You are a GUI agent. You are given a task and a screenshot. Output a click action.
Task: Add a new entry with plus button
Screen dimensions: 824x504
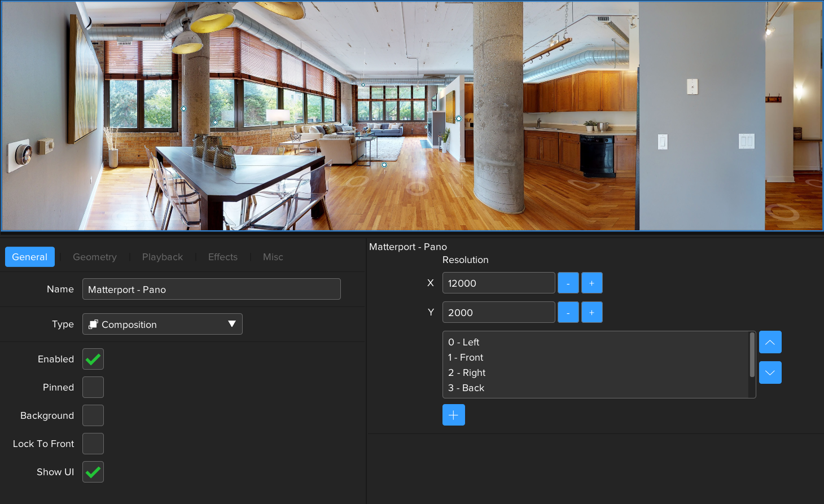tap(453, 415)
